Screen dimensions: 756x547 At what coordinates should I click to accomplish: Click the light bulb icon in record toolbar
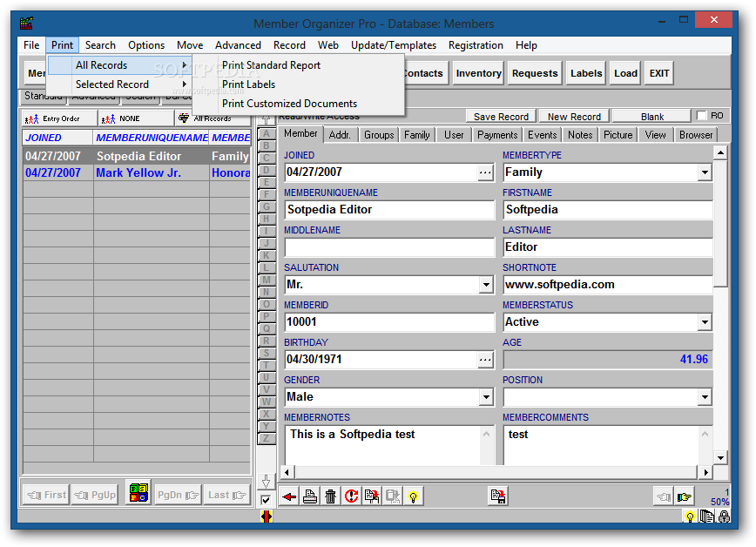click(x=413, y=496)
